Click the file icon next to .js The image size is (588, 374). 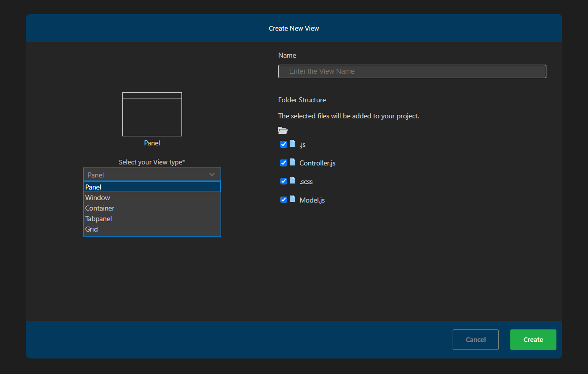pyautogui.click(x=293, y=143)
